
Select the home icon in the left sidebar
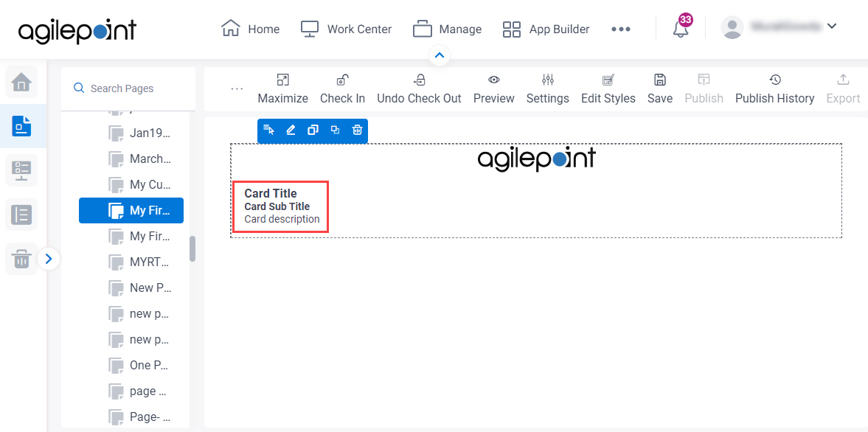click(x=21, y=83)
